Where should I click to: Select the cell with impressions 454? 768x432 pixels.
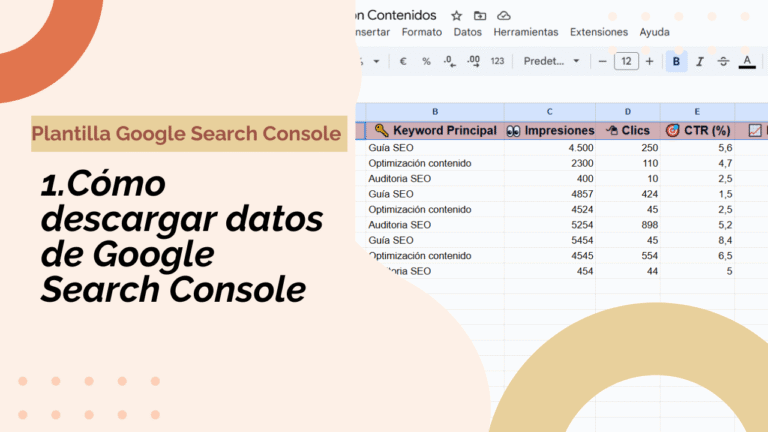[550, 271]
